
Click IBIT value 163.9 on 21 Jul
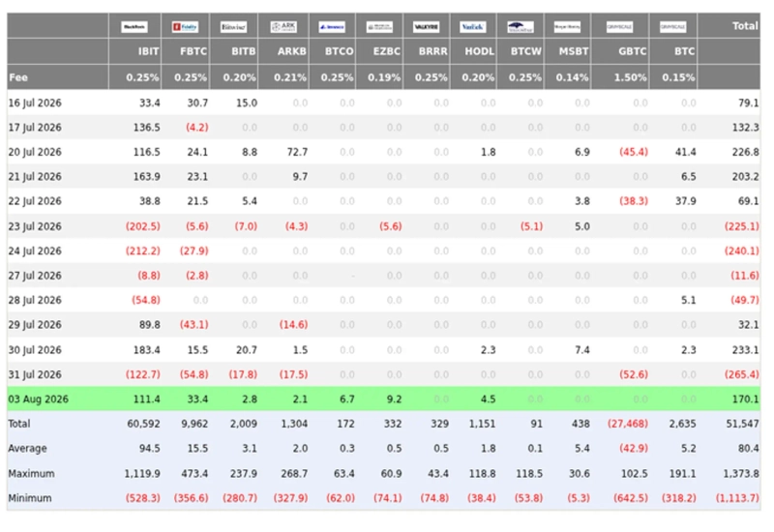click(147, 177)
